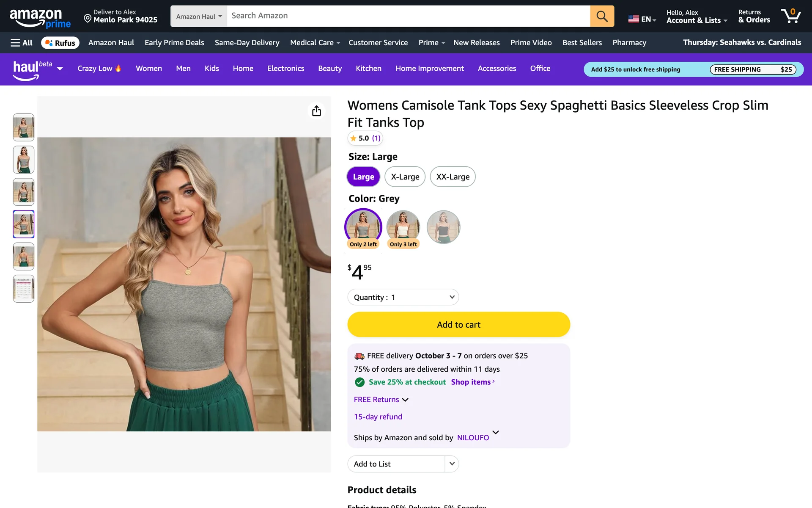The width and height of the screenshot is (812, 508).
Task: Select the X-Large size option
Action: point(405,177)
